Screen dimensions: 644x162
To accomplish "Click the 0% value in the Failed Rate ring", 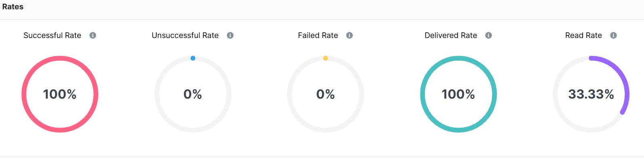I will click(x=325, y=94).
